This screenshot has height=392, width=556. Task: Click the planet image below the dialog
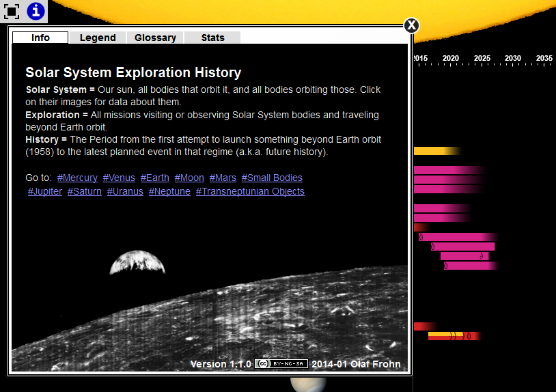pos(308,385)
